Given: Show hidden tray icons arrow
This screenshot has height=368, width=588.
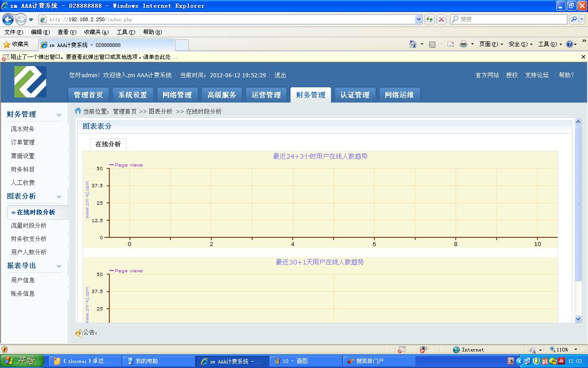Looking at the screenshot, I should [520, 361].
